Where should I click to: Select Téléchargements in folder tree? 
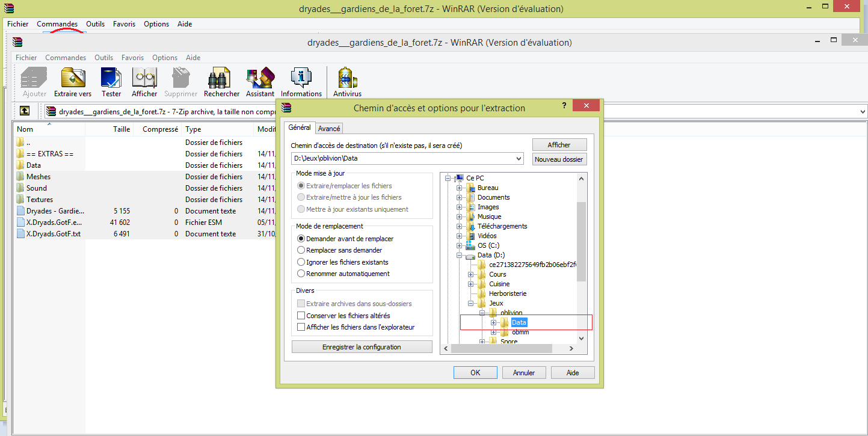click(x=502, y=226)
